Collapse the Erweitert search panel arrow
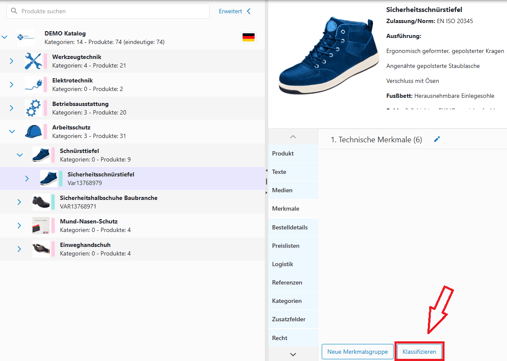The height and width of the screenshot is (361, 507). point(249,11)
